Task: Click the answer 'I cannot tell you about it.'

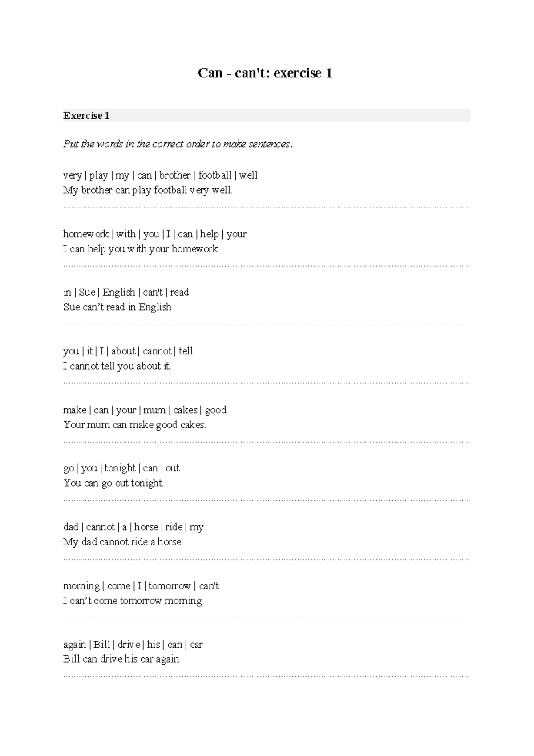Action: coord(117,366)
